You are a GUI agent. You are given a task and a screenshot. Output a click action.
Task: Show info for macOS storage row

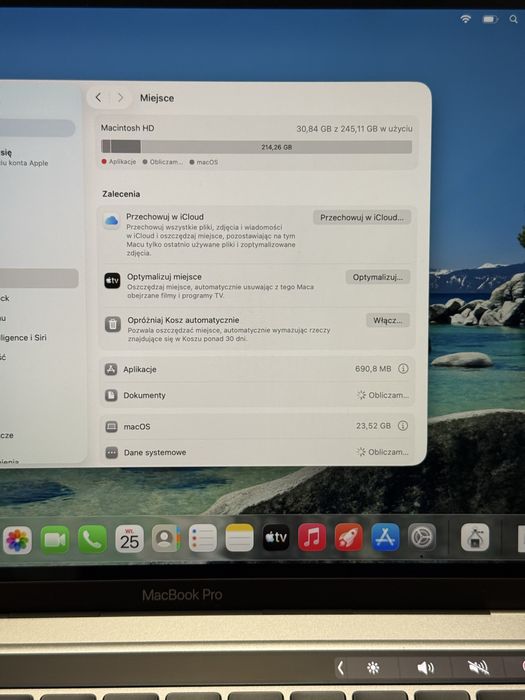pos(403,426)
